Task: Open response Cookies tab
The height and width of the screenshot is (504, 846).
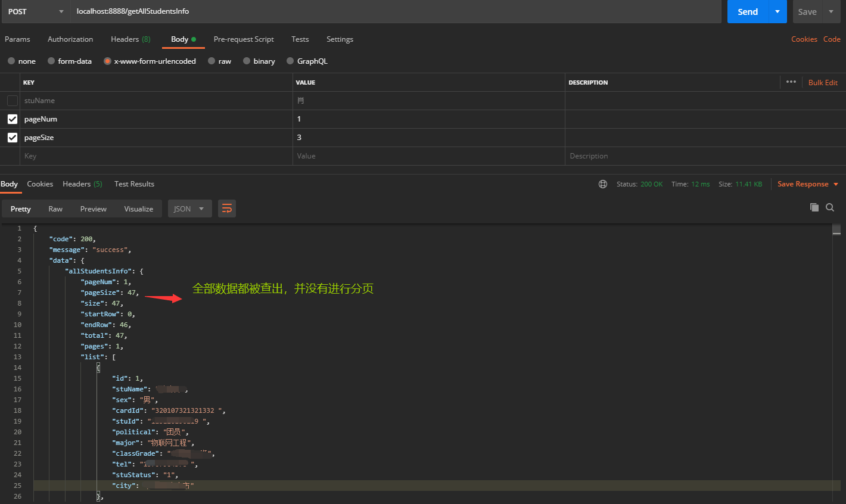Action: click(40, 184)
